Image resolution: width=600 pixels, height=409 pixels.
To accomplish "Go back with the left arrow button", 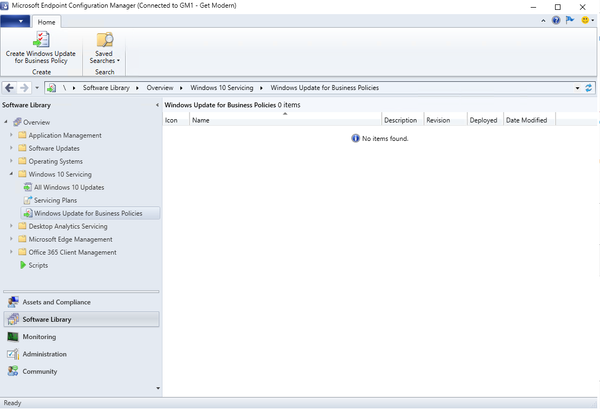I will [10, 88].
